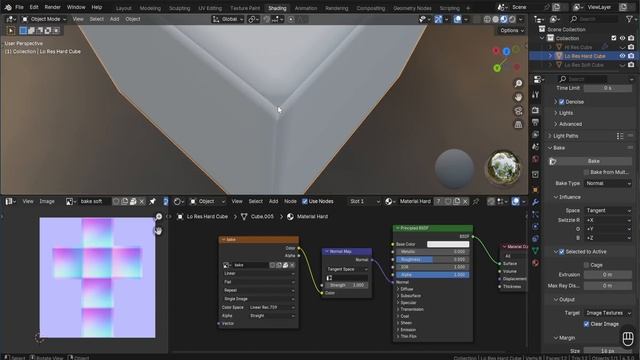Open the Slot 1 material dropdown
Screen dimensions: 640x360
pos(364,201)
